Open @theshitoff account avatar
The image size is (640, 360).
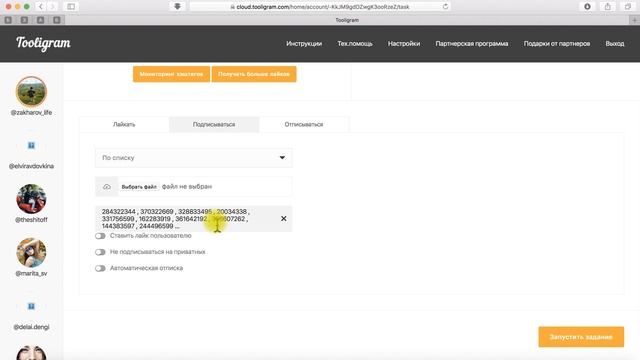pyautogui.click(x=31, y=199)
